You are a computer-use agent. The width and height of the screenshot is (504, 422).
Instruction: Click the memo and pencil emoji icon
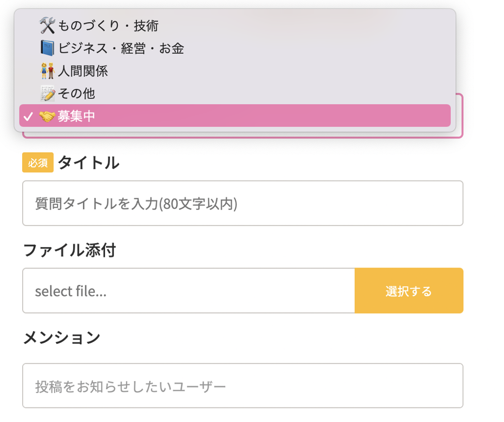[47, 93]
